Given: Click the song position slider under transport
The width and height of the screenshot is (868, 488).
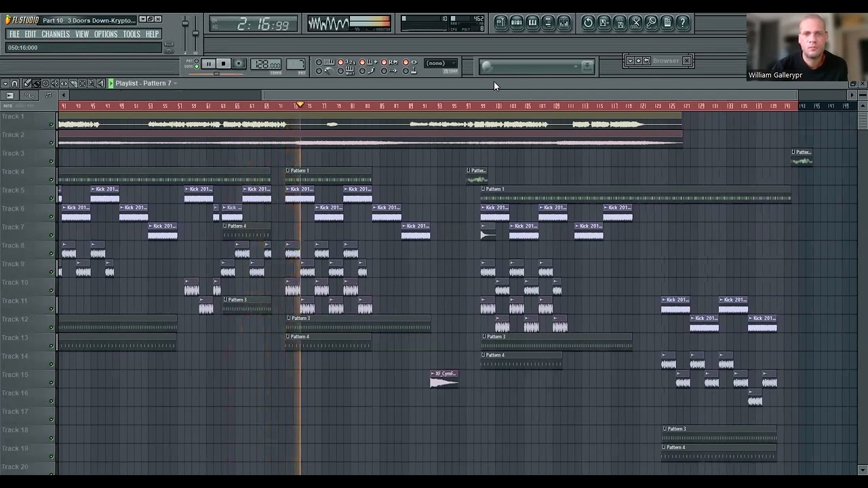Looking at the screenshot, I should [216, 74].
